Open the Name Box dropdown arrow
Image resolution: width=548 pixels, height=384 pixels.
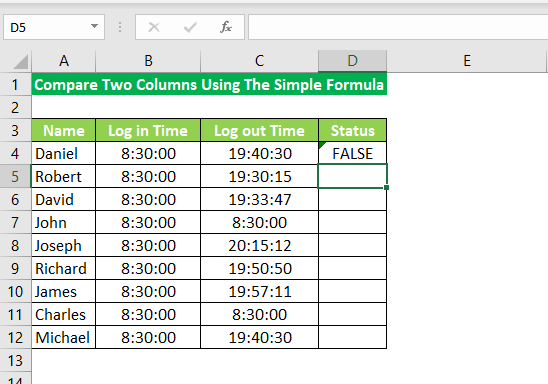[94, 26]
